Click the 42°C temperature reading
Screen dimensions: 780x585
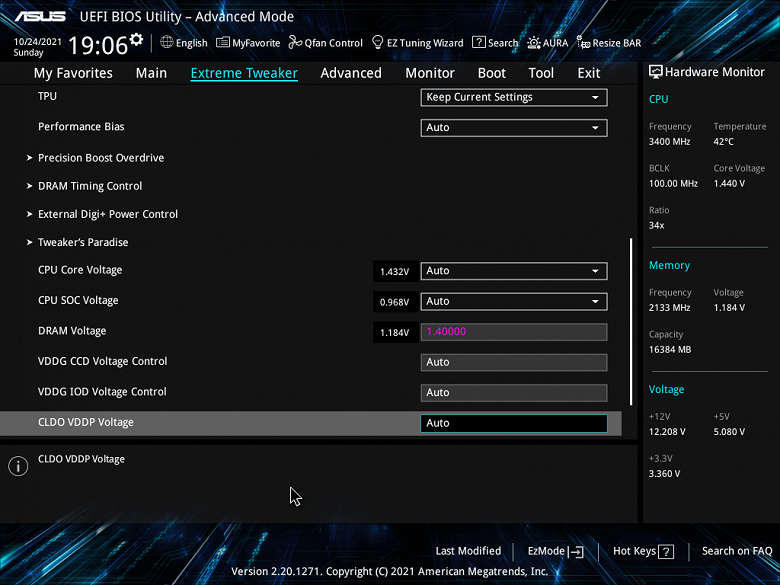pos(724,142)
